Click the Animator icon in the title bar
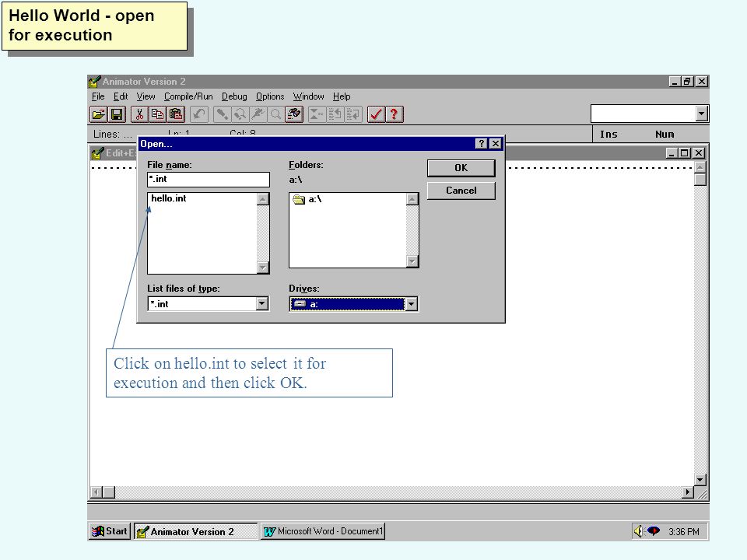The height and width of the screenshot is (560, 747). [x=95, y=82]
